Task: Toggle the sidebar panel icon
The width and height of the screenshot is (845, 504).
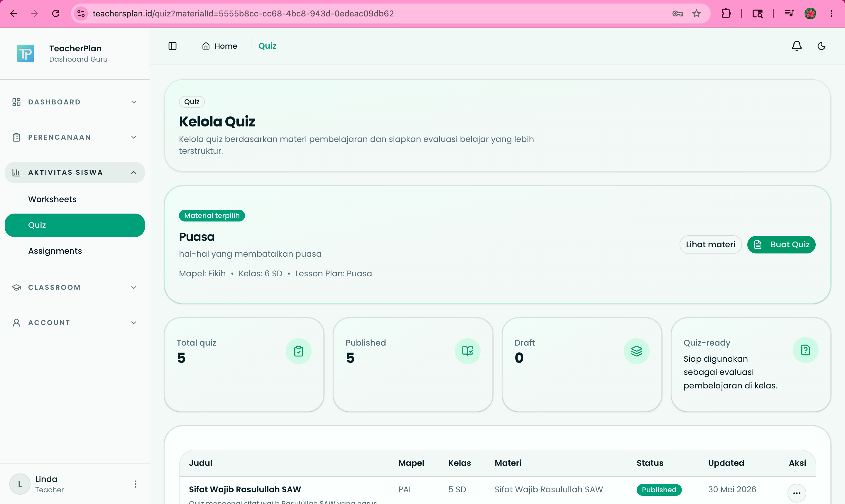Action: click(173, 46)
